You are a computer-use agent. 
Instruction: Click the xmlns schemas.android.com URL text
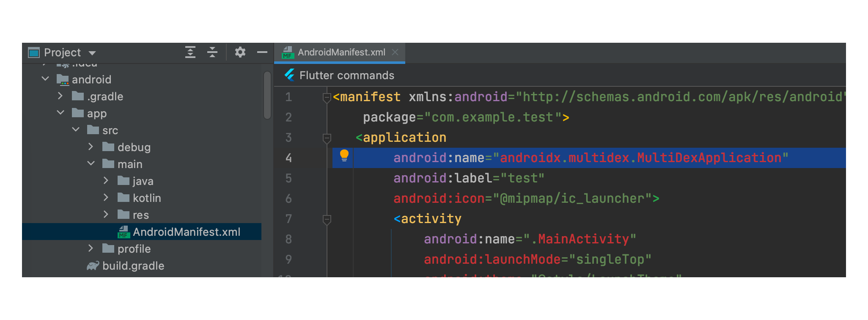[x=681, y=97]
